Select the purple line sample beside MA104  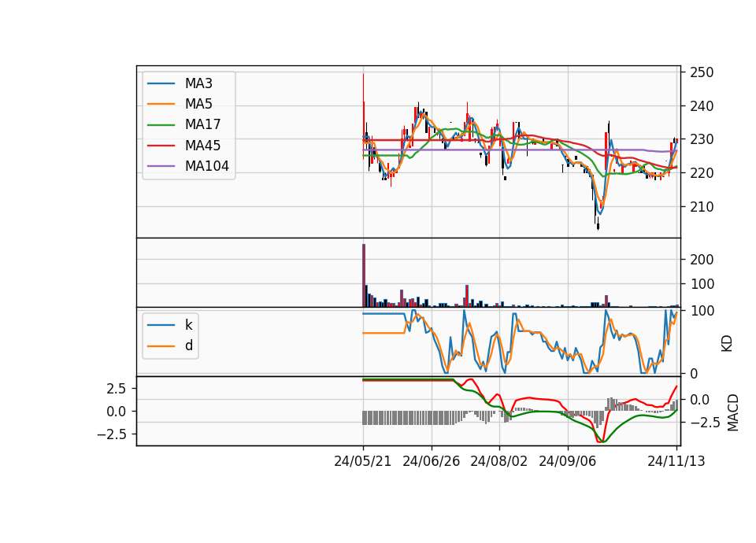tap(161, 166)
